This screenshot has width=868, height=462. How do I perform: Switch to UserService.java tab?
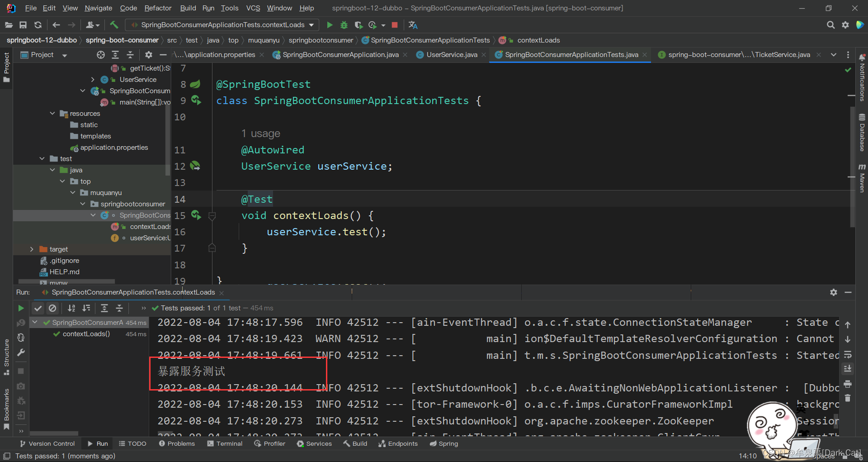point(451,55)
